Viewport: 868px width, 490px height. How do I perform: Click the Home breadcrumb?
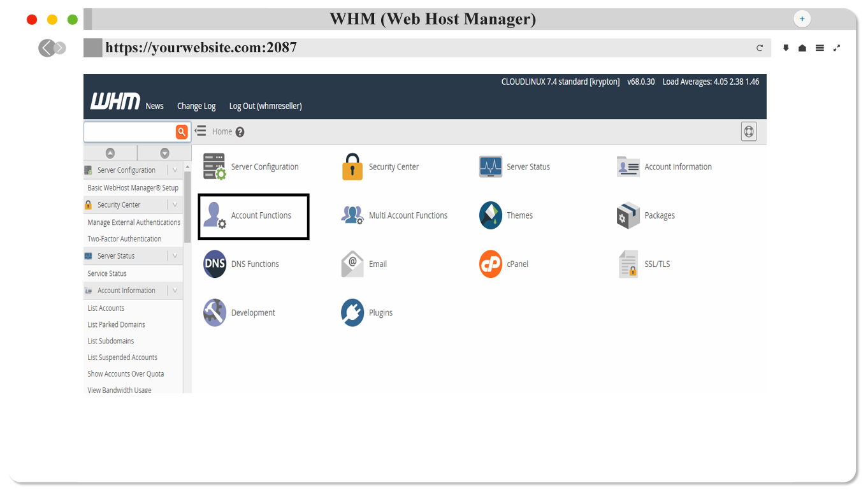pyautogui.click(x=222, y=131)
